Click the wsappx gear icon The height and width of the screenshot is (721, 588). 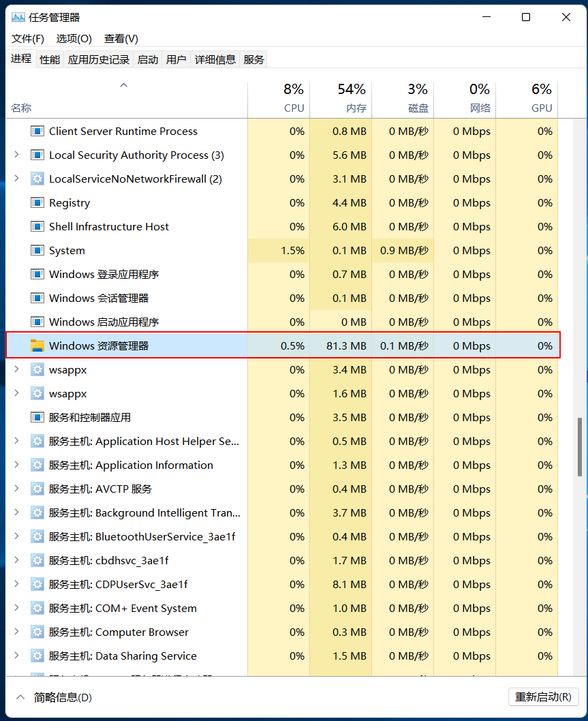[x=37, y=369]
